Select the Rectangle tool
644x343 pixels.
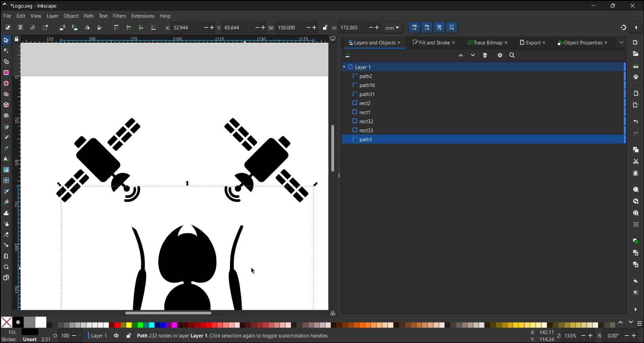pos(6,72)
